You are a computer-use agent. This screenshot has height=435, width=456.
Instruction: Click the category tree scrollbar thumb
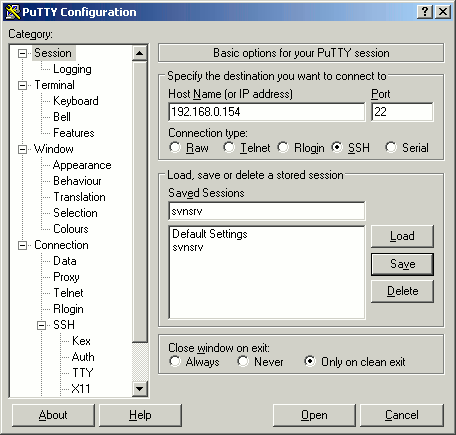(140, 202)
